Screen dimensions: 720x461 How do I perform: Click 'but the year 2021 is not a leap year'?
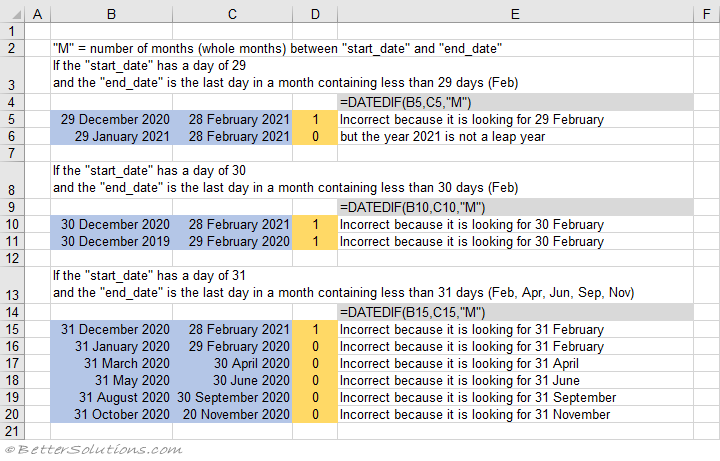click(443, 136)
